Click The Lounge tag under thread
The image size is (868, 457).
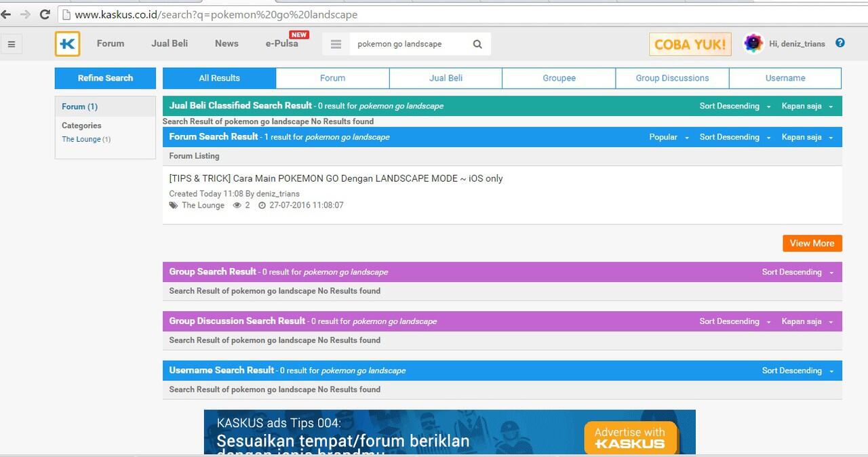click(203, 205)
